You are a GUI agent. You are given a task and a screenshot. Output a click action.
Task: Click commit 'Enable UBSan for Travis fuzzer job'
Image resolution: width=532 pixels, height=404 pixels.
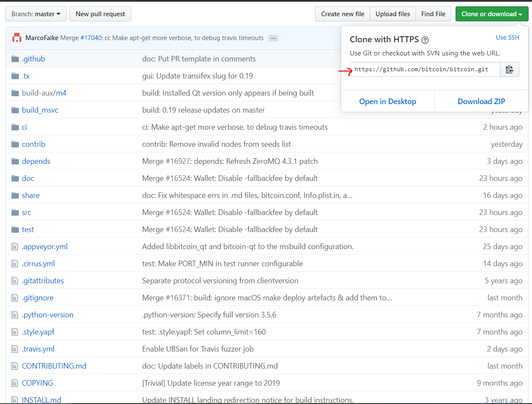(198, 349)
